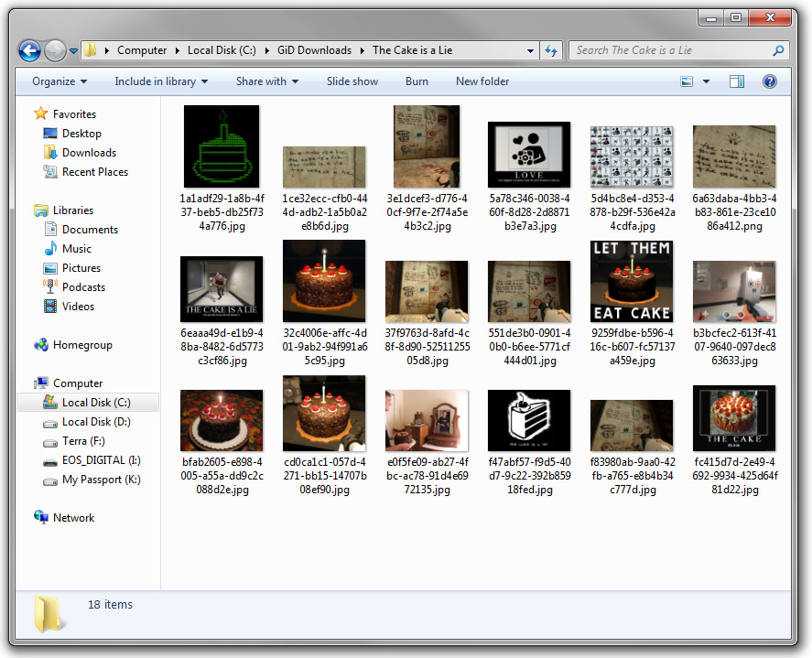Select the 6a63daba png thumbnail
The width and height of the screenshot is (812, 658).
tap(734, 156)
